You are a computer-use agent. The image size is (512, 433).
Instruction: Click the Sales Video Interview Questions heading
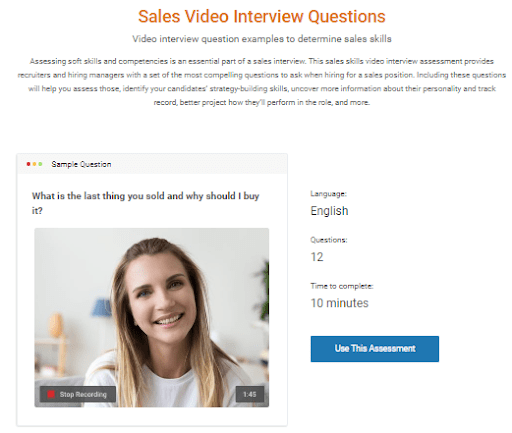[x=262, y=16]
